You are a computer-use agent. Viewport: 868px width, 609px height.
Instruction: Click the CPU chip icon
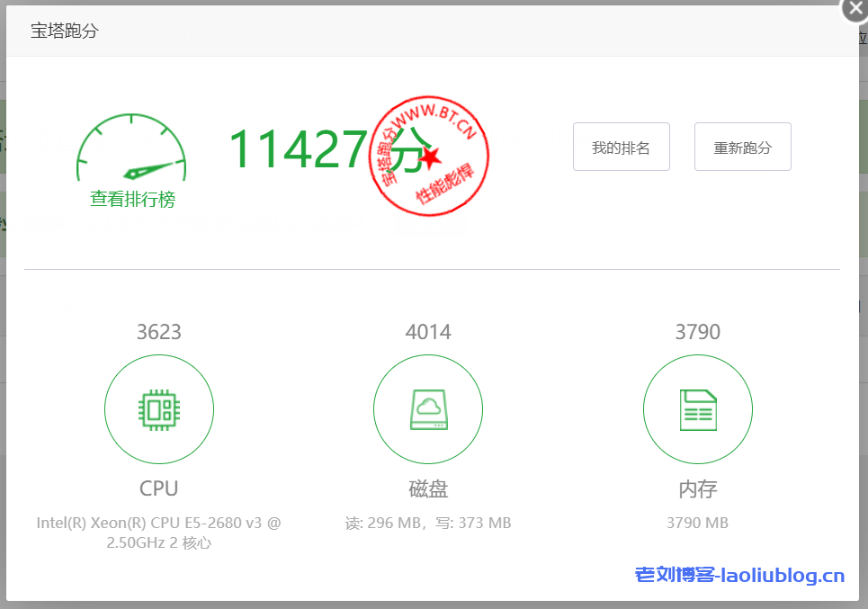(159, 410)
